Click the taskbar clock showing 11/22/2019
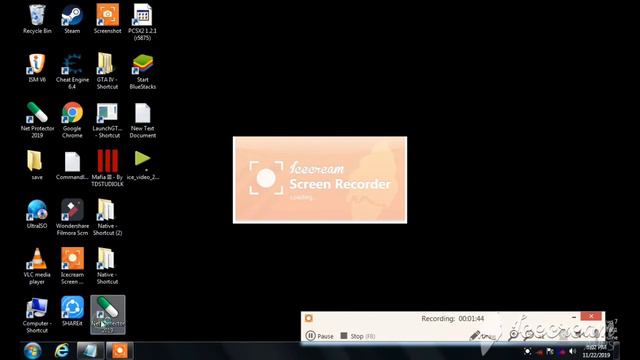The width and height of the screenshot is (640, 360). click(x=597, y=351)
